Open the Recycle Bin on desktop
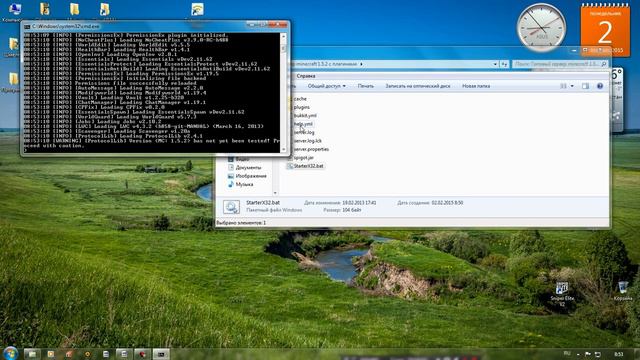 click(623, 291)
